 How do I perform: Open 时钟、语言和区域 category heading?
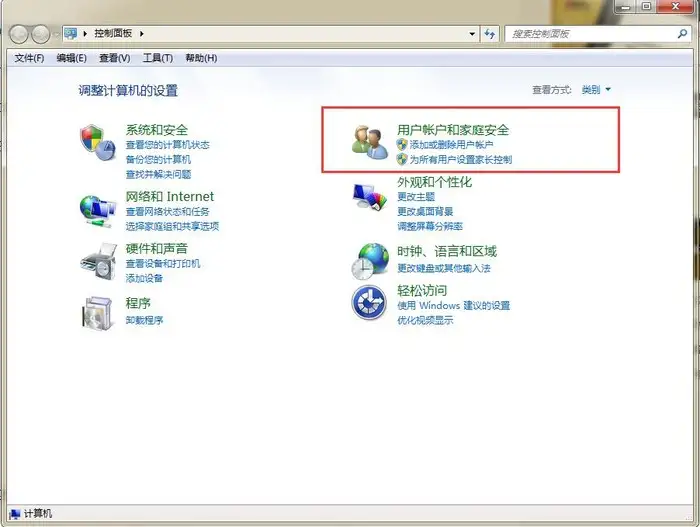[447, 251]
